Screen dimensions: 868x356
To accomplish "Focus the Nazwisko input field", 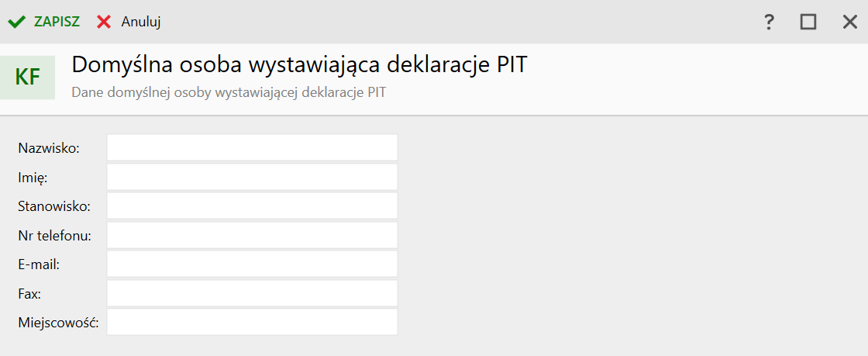I will (x=252, y=147).
